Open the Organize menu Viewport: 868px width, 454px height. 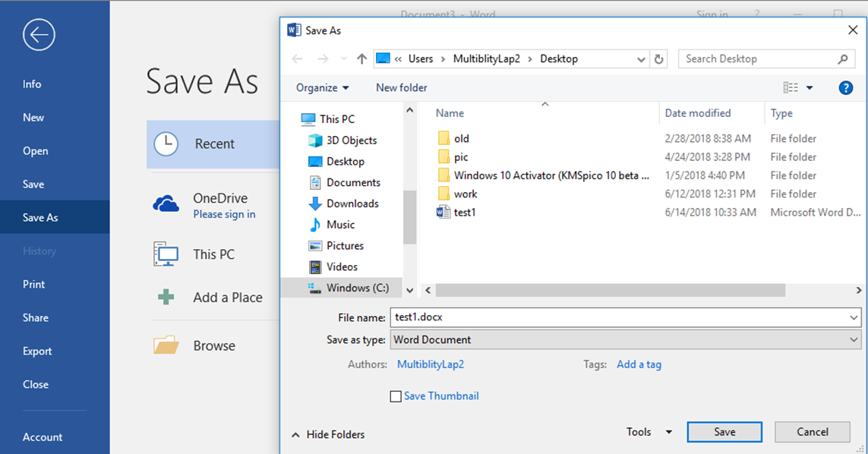coord(322,87)
